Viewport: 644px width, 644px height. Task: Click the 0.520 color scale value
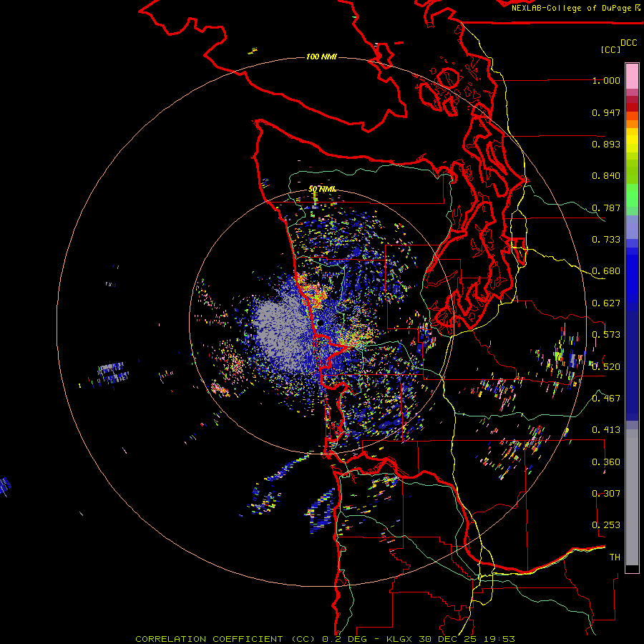coord(606,367)
